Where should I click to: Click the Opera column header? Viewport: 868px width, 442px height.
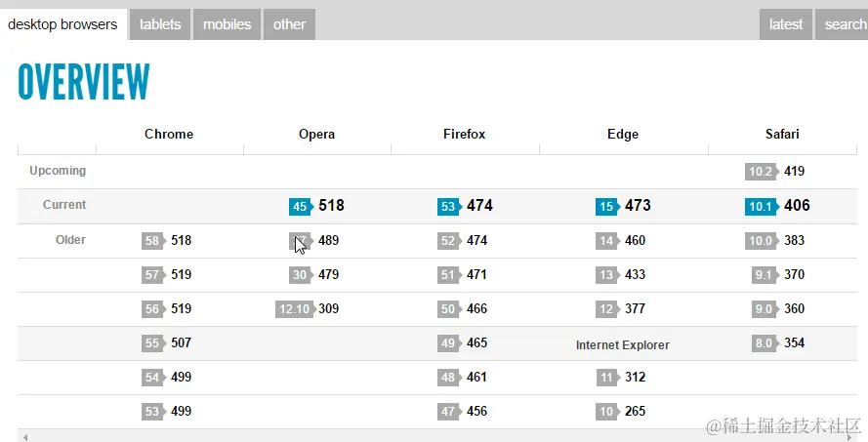[x=316, y=135]
